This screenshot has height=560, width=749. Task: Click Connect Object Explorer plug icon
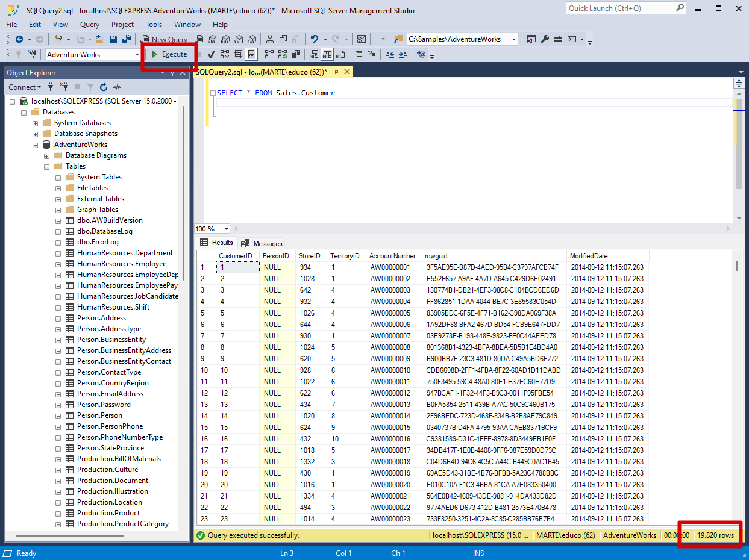(51, 87)
